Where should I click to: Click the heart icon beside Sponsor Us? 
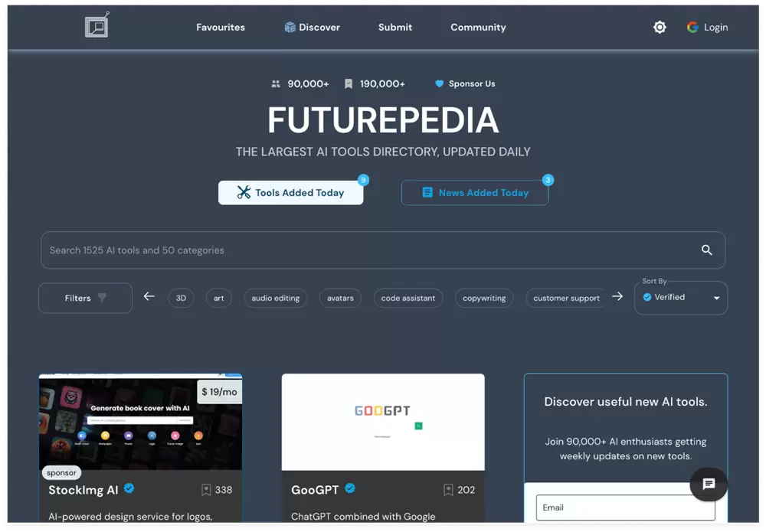(439, 83)
